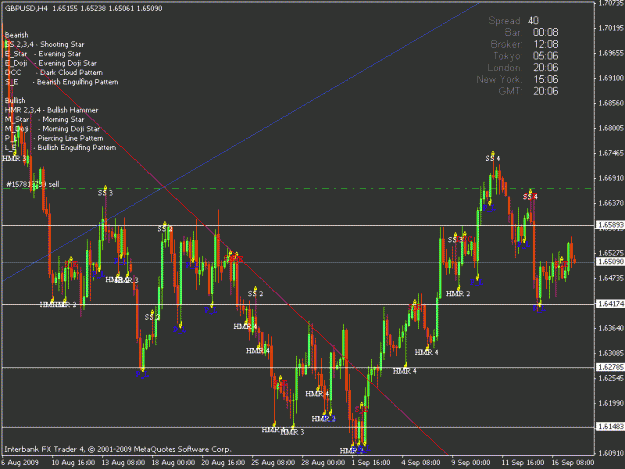Click the 1.66370 price axis value
Viewport: 625px width, 469px height.
pyautogui.click(x=611, y=203)
